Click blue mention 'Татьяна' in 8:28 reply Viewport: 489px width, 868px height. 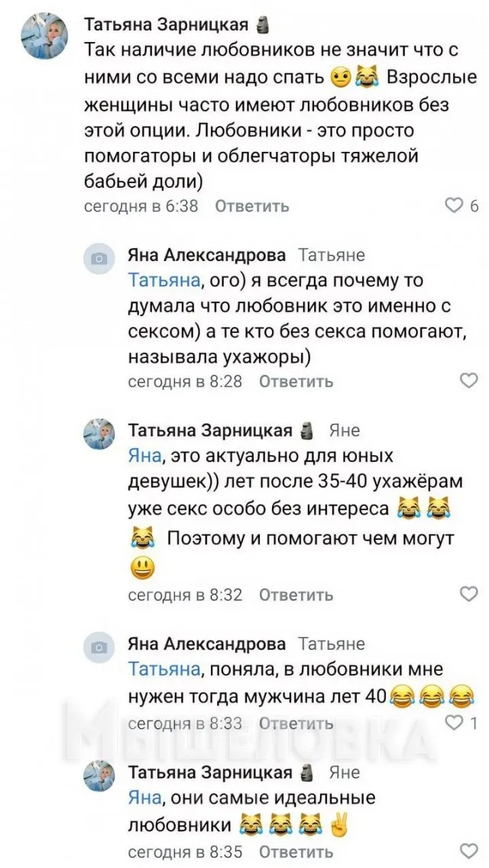tap(164, 280)
